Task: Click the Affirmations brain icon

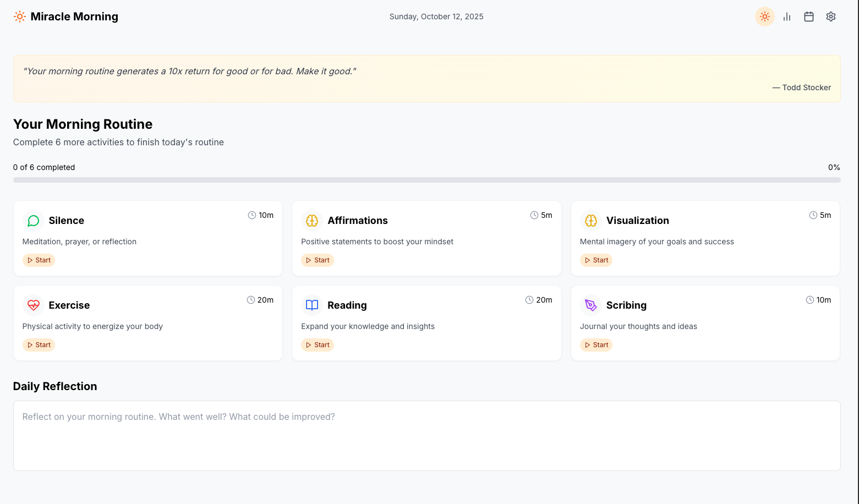Action: (312, 221)
